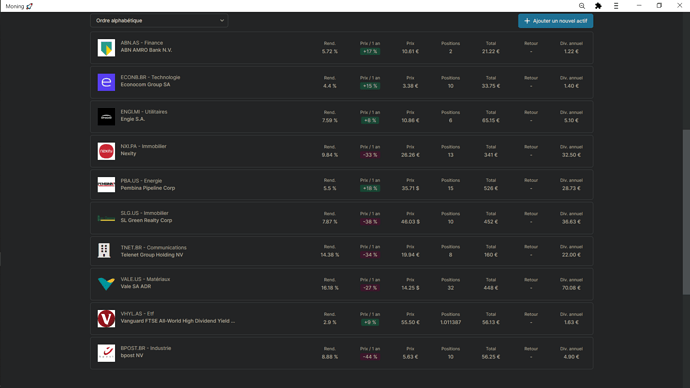Open the hamburger menu in title bar
This screenshot has height=388, width=690.
[x=616, y=6]
